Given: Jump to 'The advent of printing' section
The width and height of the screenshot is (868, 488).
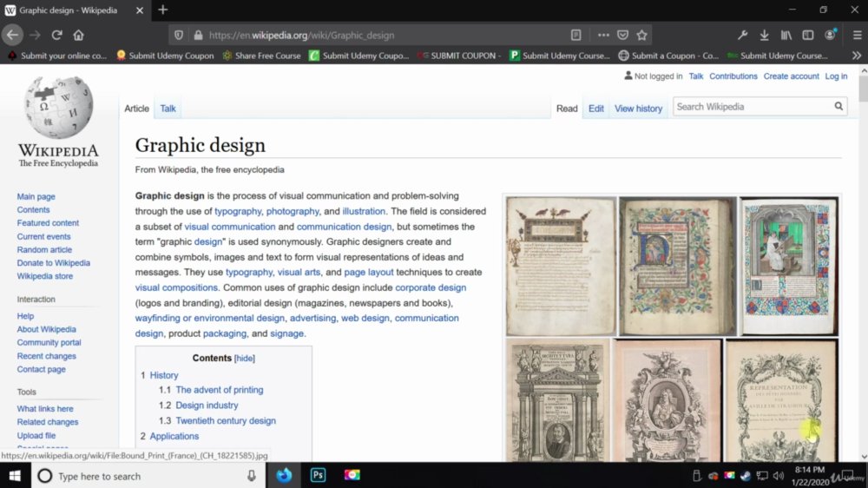Looking at the screenshot, I should pyautogui.click(x=220, y=390).
